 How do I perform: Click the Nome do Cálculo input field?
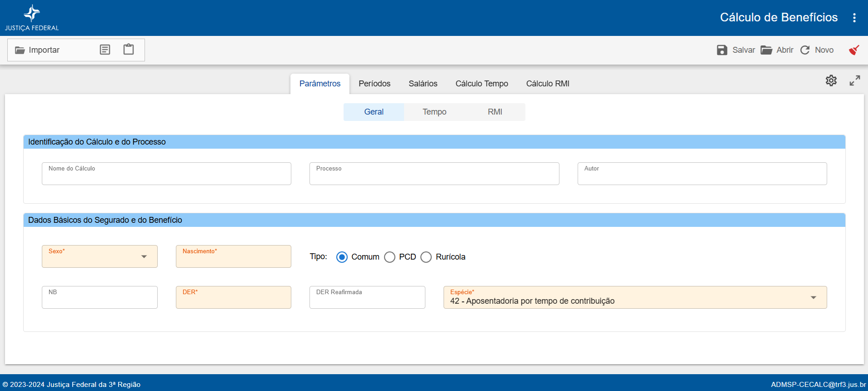pos(166,174)
